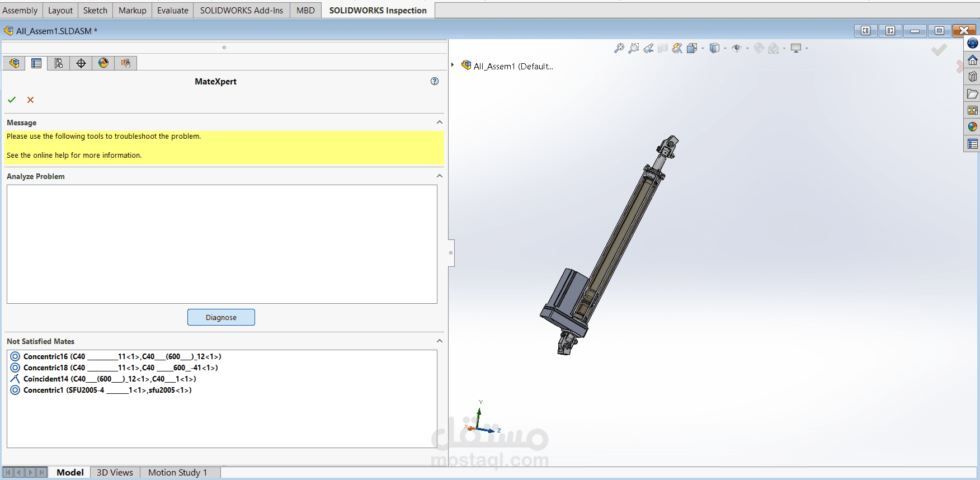Open the Model bottom tab

(x=70, y=472)
